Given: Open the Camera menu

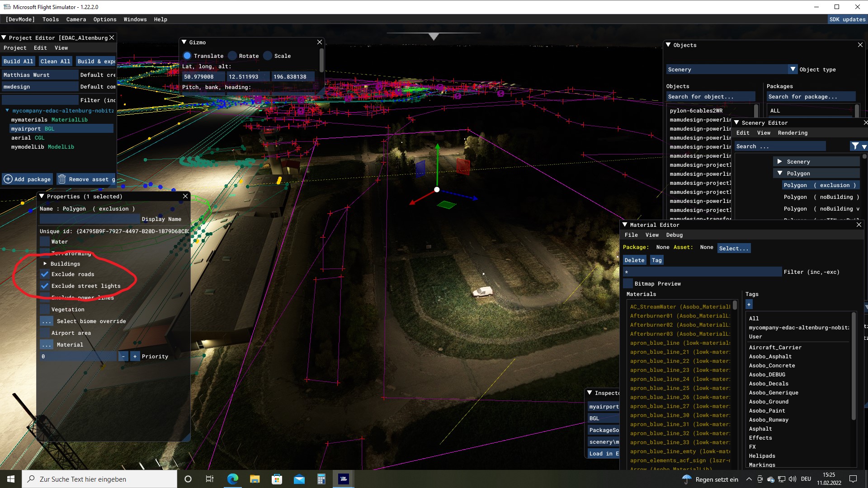Looking at the screenshot, I should 76,19.
